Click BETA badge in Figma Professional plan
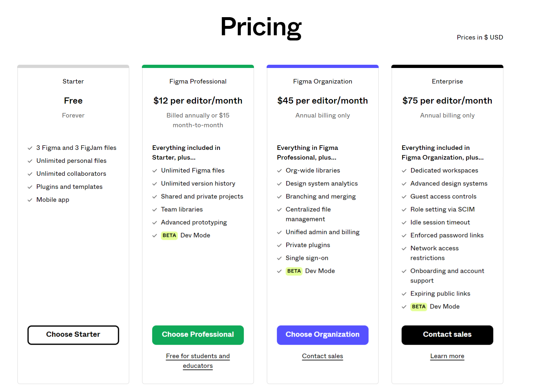Viewport: 540px width, 392px height. pyautogui.click(x=169, y=235)
